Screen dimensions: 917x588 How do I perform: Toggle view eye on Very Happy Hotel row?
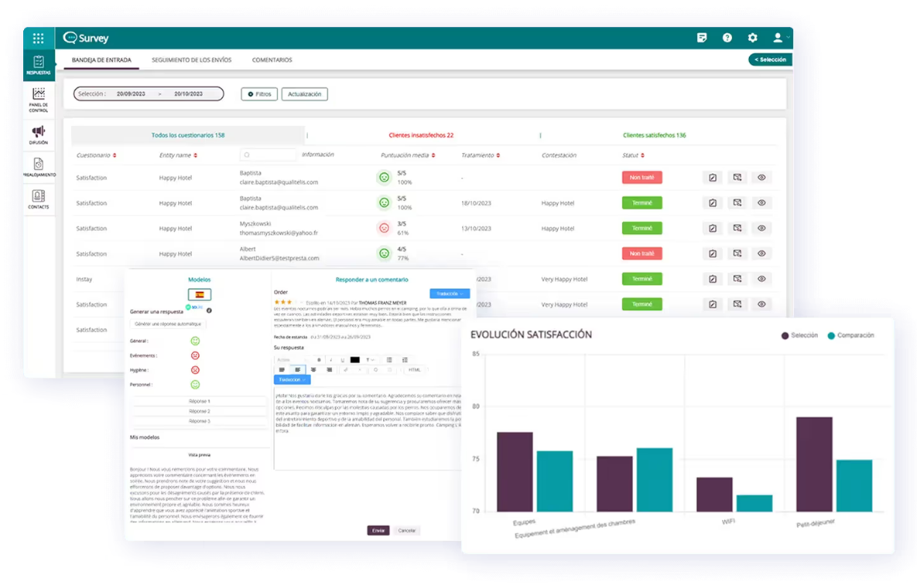(x=761, y=279)
